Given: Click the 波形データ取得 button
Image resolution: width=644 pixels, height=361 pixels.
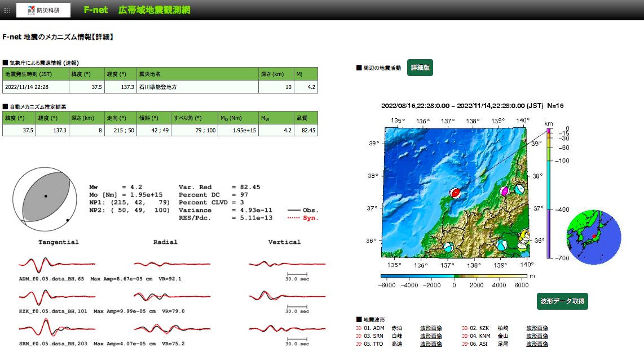Looking at the screenshot, I should tap(562, 301).
